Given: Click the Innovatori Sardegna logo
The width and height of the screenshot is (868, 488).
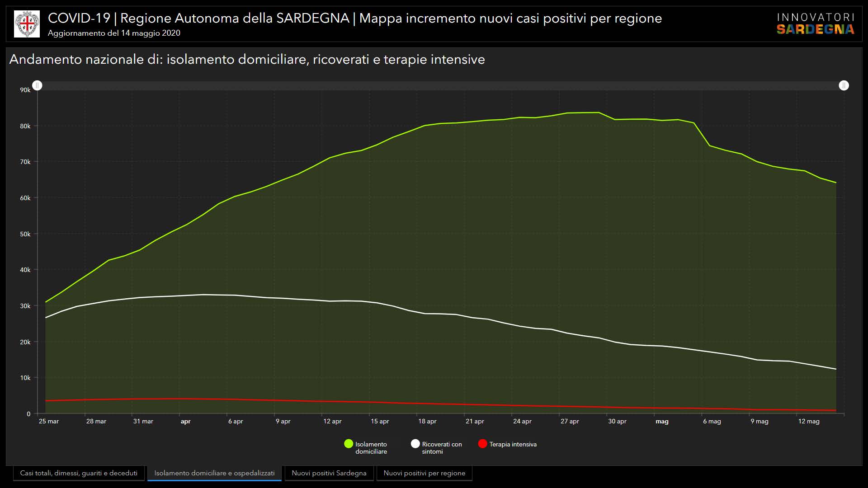Looking at the screenshot, I should pyautogui.click(x=815, y=24).
